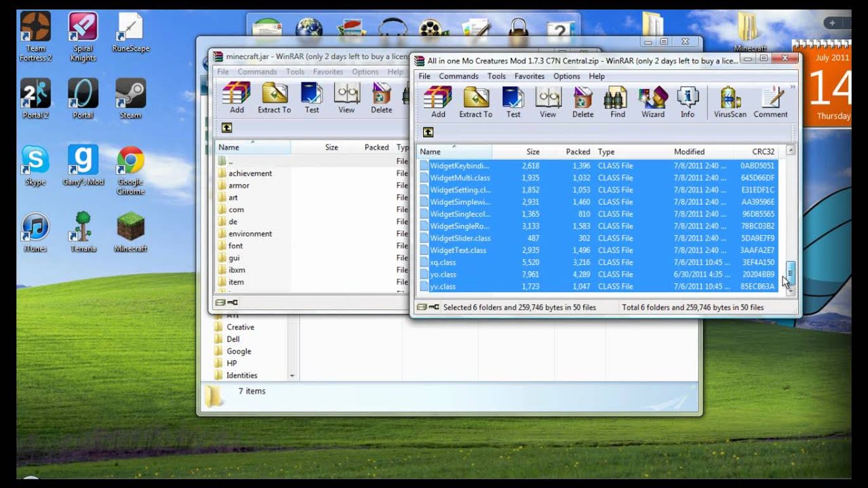This screenshot has height=488, width=868.
Task: Open Minecraft desktop shortcut
Action: (130, 232)
